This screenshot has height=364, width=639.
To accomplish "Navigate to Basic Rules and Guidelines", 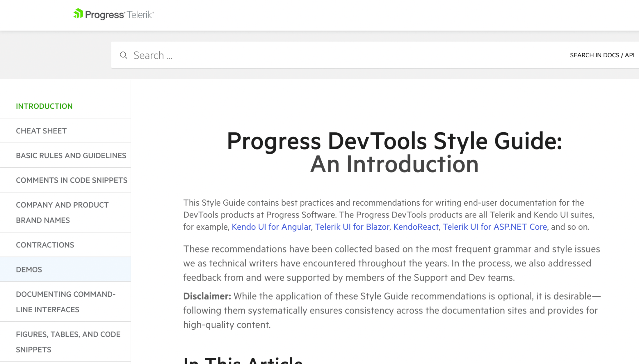I will (x=71, y=155).
